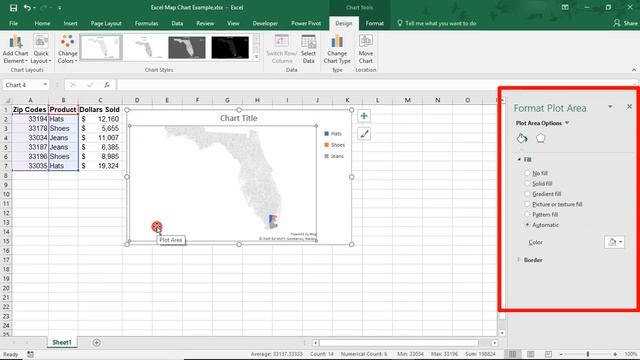The height and width of the screenshot is (360, 640).
Task: Open the File tab
Action: (13, 23)
